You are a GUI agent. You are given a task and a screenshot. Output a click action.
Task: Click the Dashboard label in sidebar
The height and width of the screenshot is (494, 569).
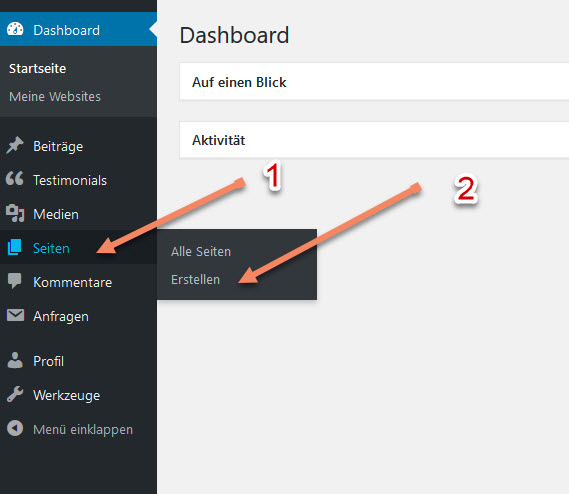66,30
